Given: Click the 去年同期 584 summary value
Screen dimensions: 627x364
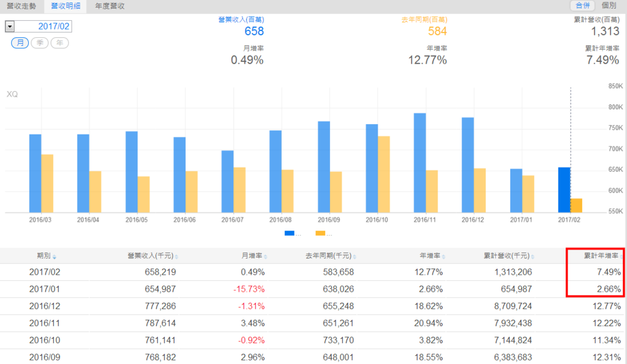Looking at the screenshot, I should pyautogui.click(x=437, y=31).
